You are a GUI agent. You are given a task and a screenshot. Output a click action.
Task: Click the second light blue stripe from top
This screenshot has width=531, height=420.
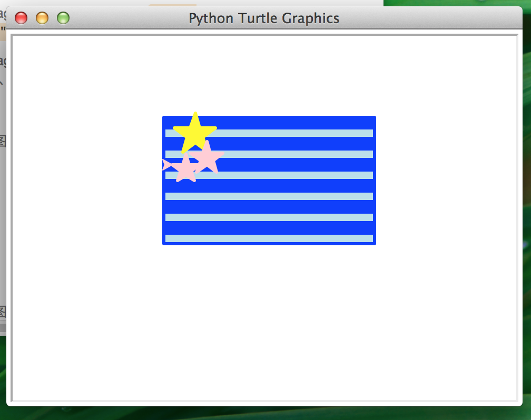(x=295, y=154)
